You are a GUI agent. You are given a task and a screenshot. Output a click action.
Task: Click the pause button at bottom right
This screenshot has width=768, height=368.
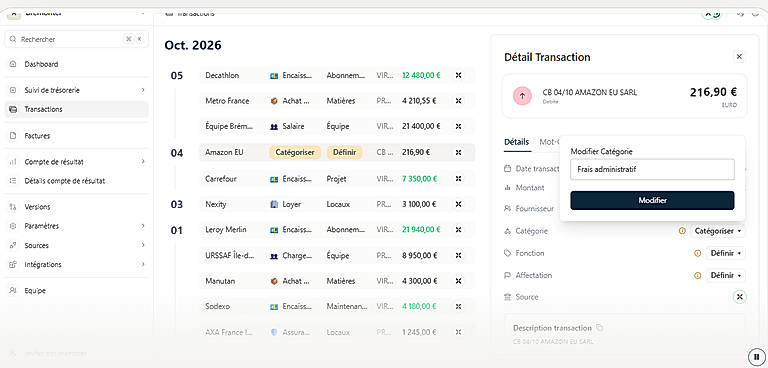coord(756,356)
